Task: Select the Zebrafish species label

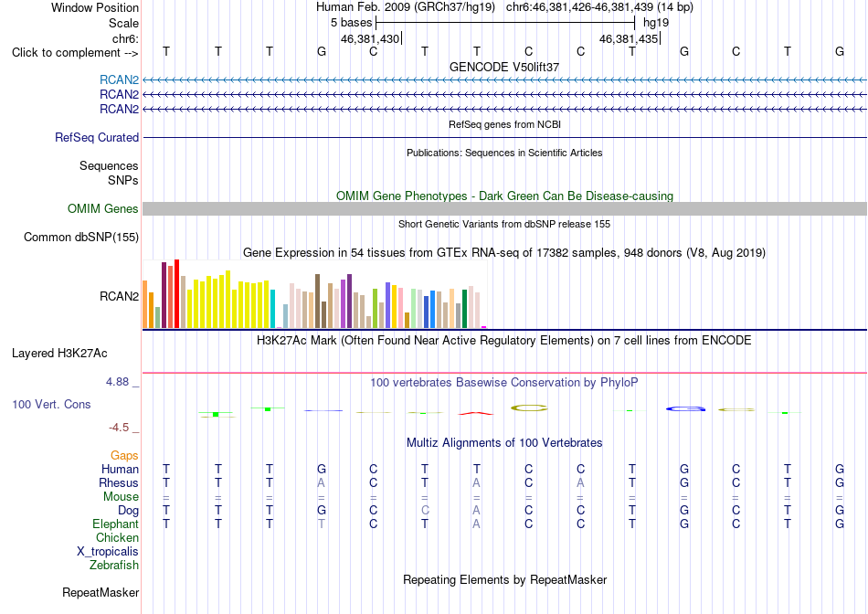Action: [114, 566]
